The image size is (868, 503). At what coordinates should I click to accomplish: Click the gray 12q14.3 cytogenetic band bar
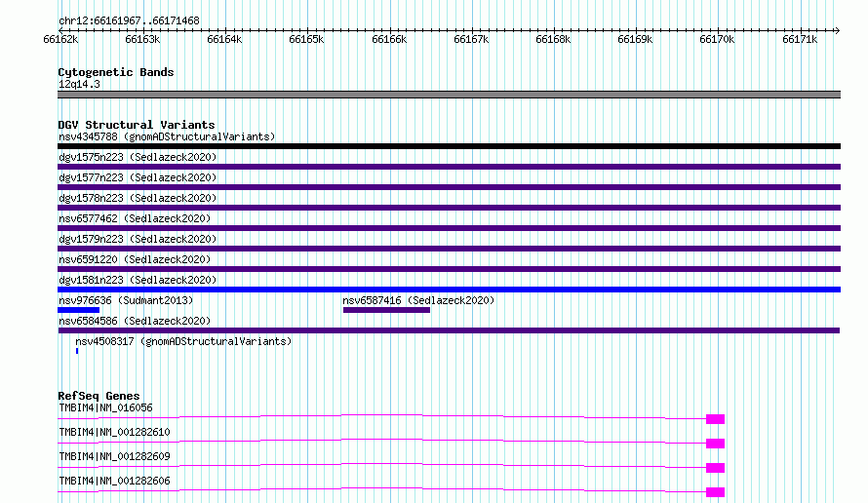449,95
